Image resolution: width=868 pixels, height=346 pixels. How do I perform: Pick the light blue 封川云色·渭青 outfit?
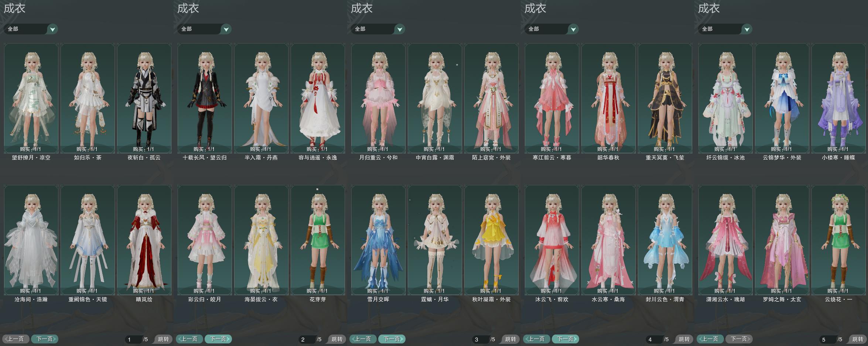point(665,240)
